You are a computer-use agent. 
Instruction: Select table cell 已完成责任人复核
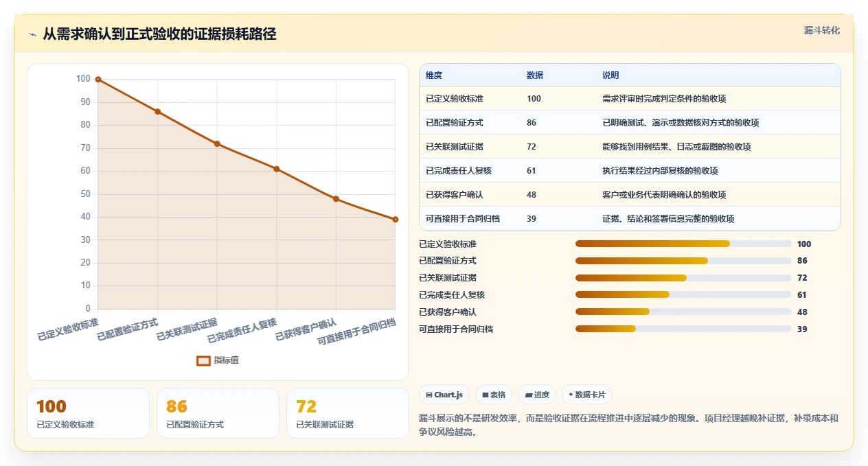pos(459,171)
